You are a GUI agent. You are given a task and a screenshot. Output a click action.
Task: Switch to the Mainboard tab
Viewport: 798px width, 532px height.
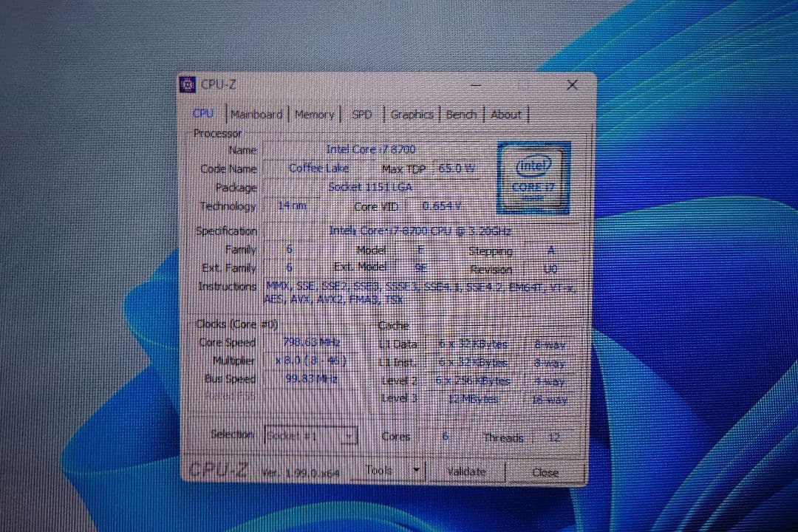click(x=256, y=114)
